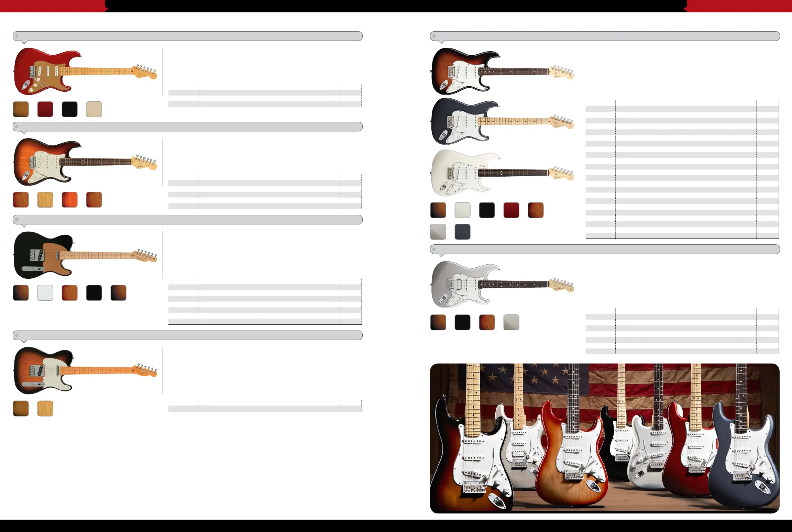Select the cream swatch under the red Stratocaster

[x=94, y=109]
